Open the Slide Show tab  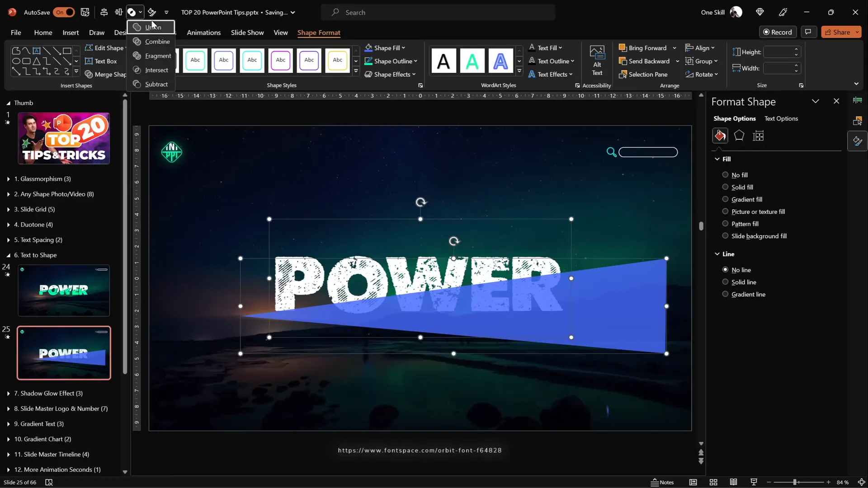[x=247, y=33]
